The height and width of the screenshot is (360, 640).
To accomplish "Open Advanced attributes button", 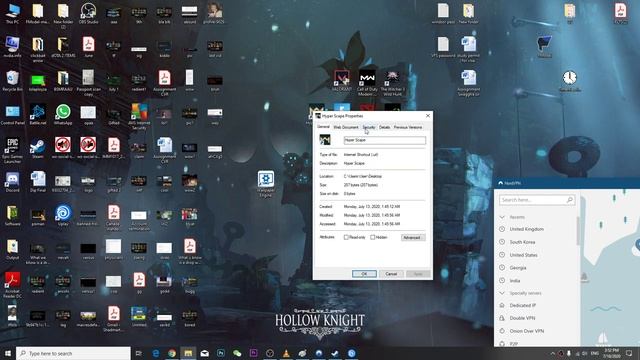I will click(x=413, y=238).
